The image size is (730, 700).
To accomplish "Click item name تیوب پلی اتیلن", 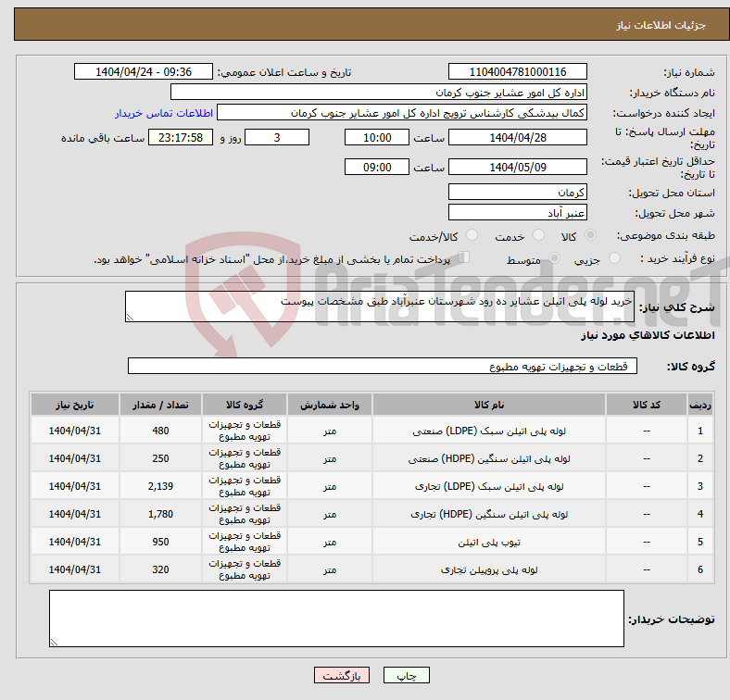I will click(x=489, y=543).
